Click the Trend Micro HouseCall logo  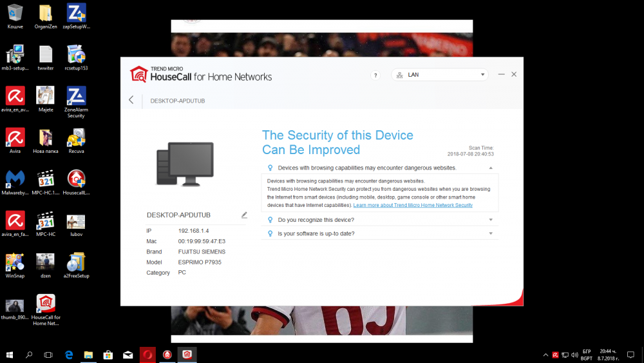(x=201, y=74)
